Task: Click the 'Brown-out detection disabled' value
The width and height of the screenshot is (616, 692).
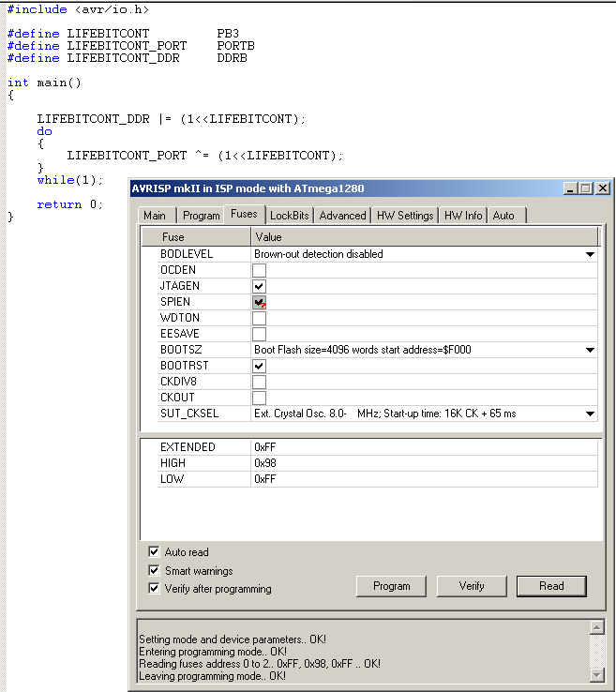Action: click(319, 254)
